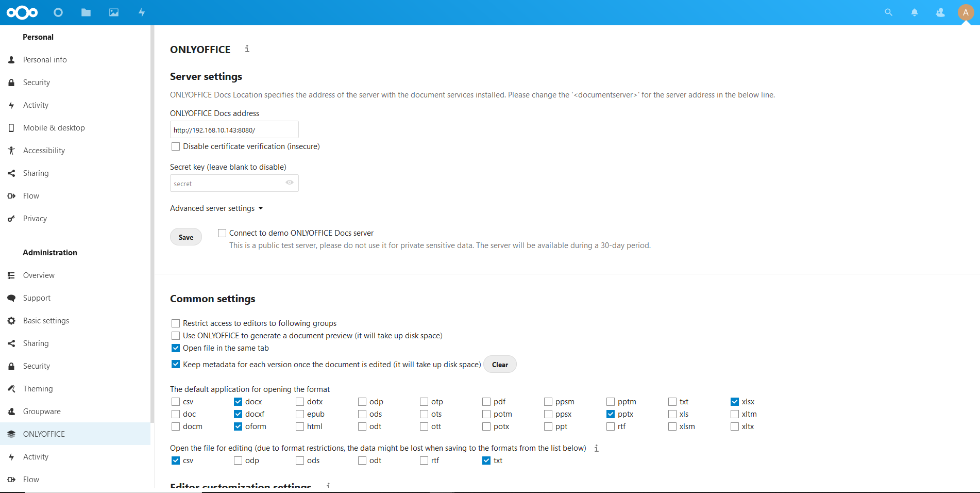Viewport: 980px width, 493px height.
Task: Click info icon beside Editor customization settings
Action: coord(328,485)
